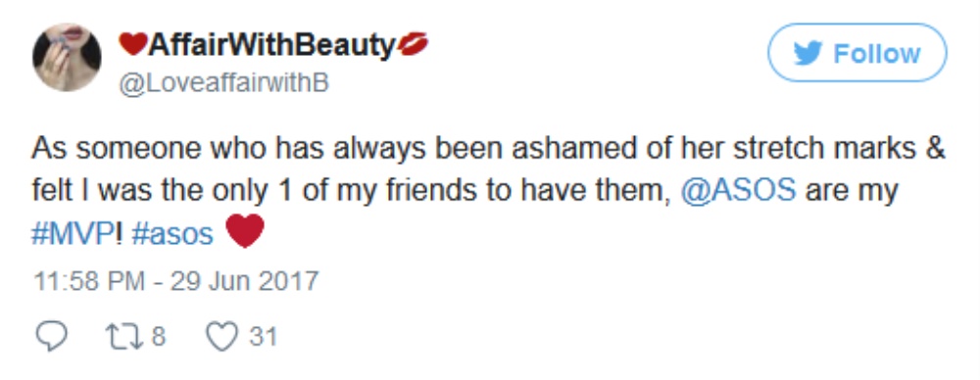Click the 11:58 PM time stamp
Screen dimensions: 980x380
tap(88, 281)
